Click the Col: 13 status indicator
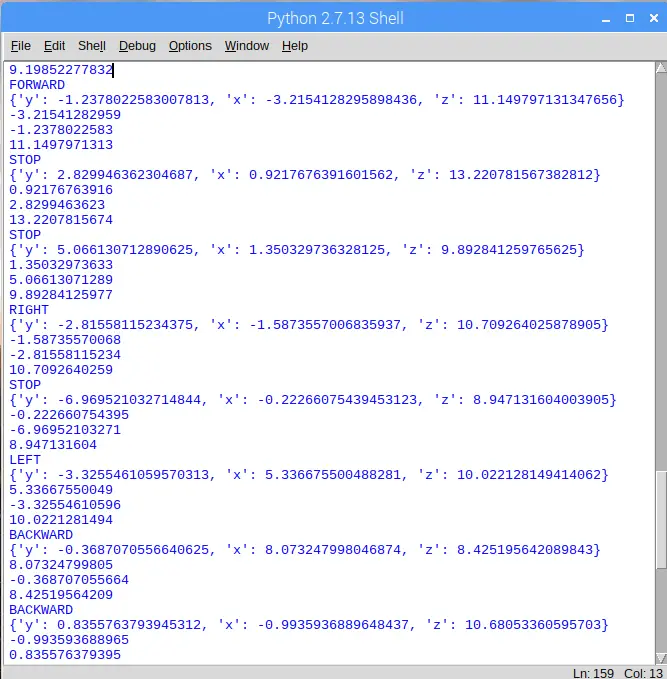 tap(643, 673)
